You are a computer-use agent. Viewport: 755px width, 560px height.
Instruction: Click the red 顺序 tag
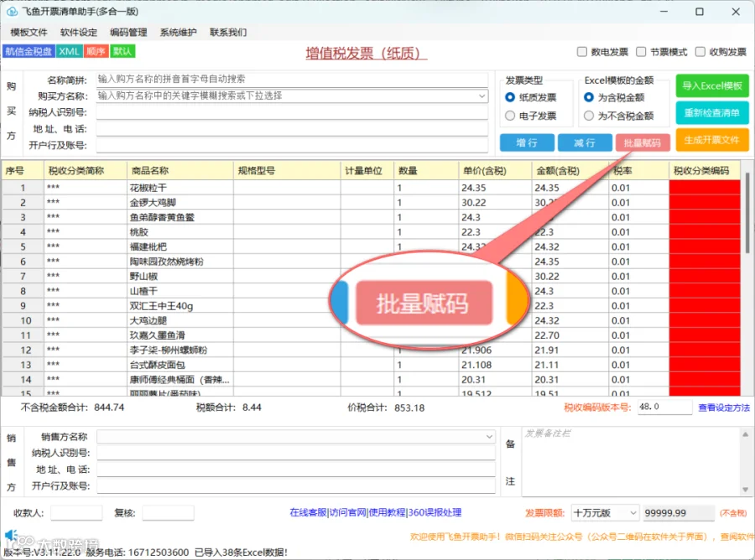click(96, 51)
